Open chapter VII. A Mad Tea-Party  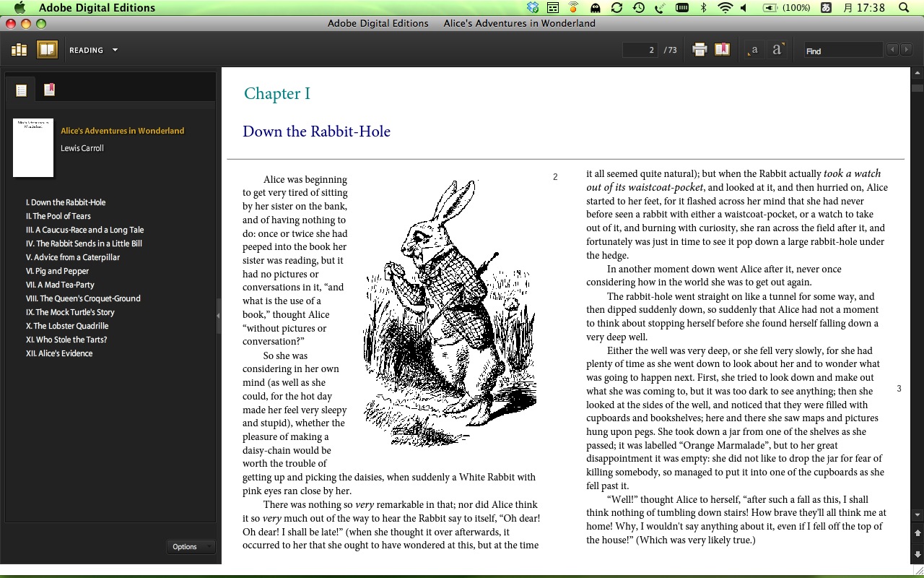point(60,285)
